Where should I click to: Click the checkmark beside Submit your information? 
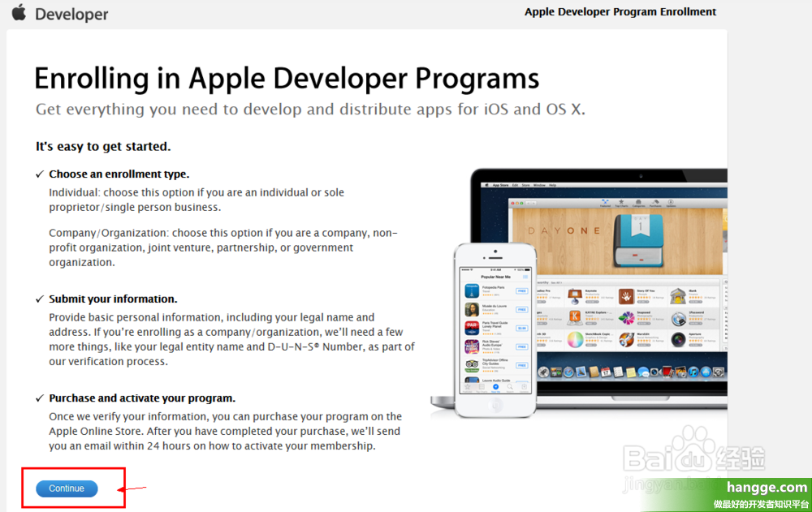click(39, 299)
